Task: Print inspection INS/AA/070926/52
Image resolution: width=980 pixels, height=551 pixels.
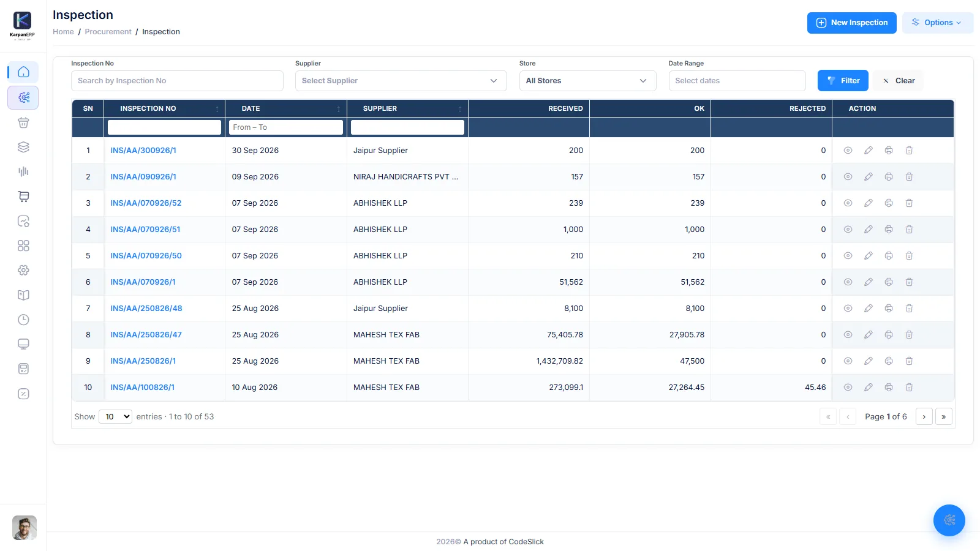Action: [x=889, y=203]
